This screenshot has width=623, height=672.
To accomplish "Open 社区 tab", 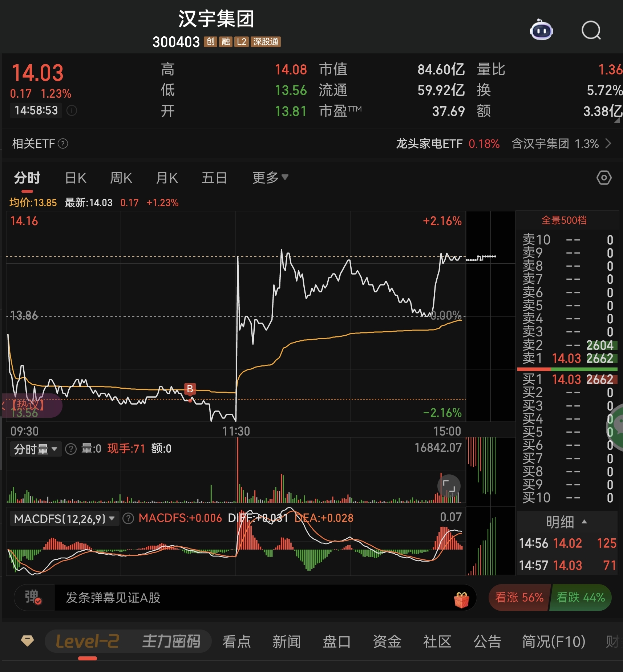I will tap(437, 641).
